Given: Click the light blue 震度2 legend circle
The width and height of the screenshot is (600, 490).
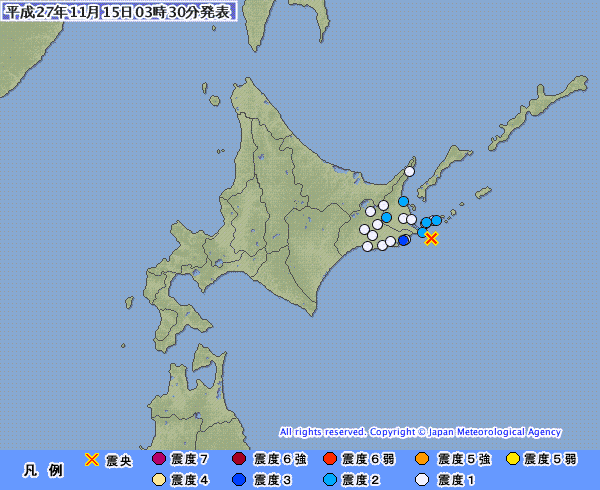Looking at the screenshot, I should pyautogui.click(x=329, y=480).
